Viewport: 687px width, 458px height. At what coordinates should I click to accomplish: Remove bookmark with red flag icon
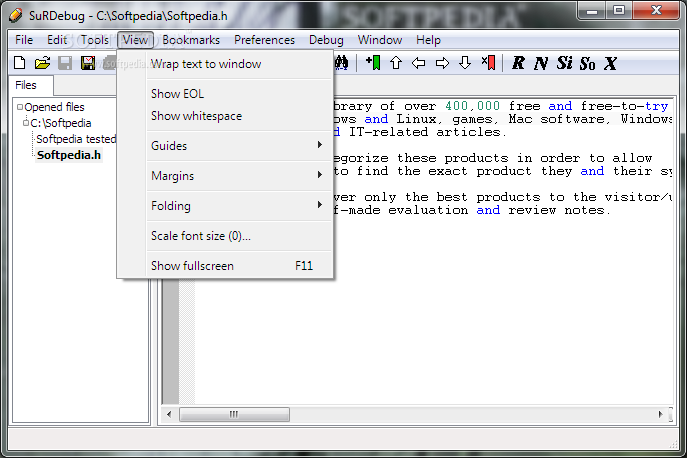(x=488, y=63)
